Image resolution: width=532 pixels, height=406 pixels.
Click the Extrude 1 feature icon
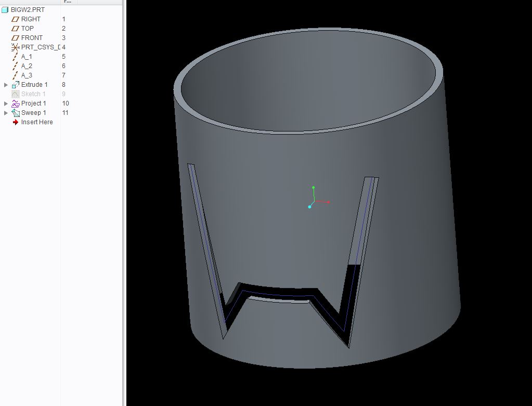click(15, 85)
